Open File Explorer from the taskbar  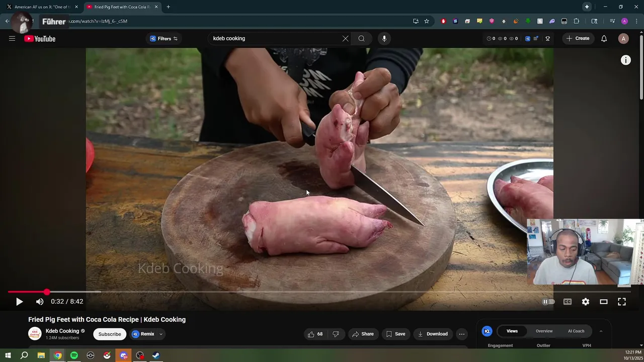41,355
